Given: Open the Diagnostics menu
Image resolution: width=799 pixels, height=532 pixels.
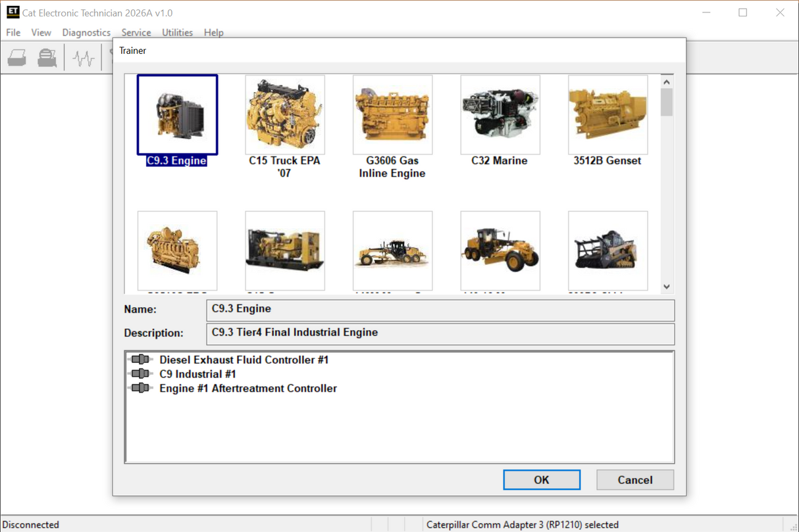Looking at the screenshot, I should (86, 32).
